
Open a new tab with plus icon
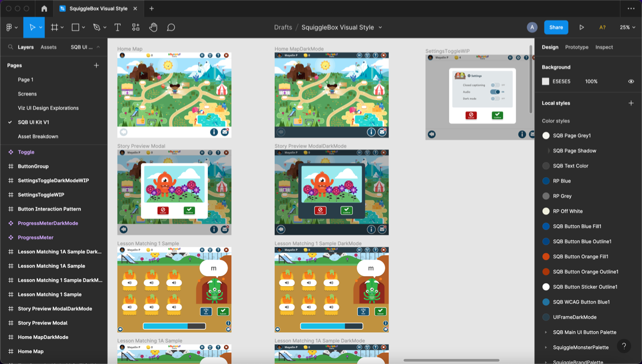[x=152, y=8]
